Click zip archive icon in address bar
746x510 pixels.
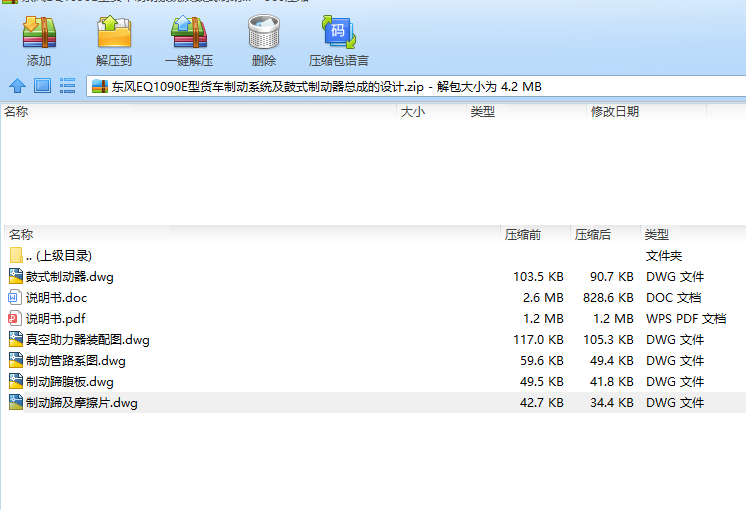[x=100, y=87]
